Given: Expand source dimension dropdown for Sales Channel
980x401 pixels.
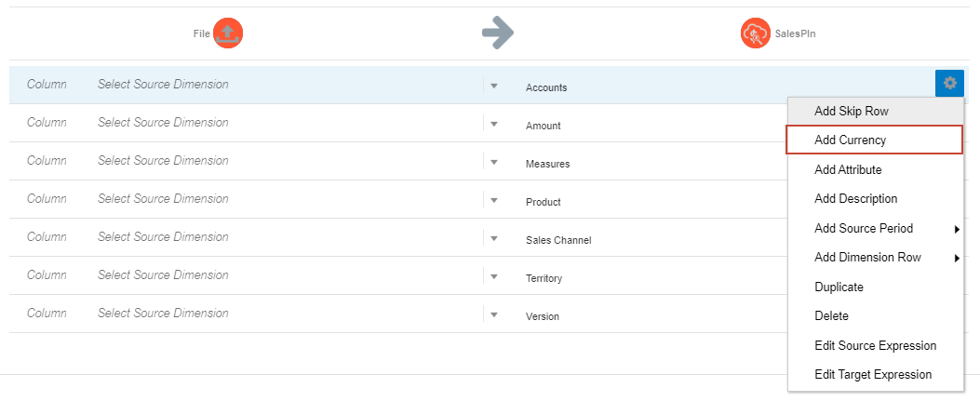Looking at the screenshot, I should tap(494, 238).
